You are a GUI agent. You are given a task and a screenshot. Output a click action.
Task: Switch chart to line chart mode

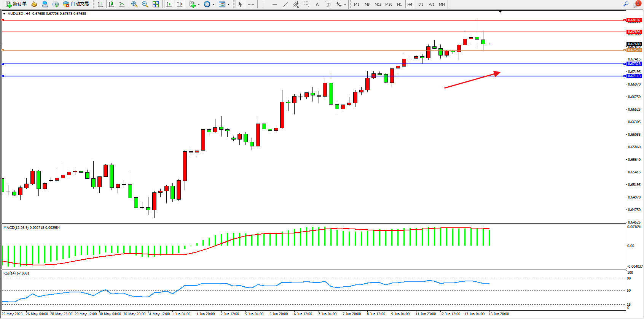tap(122, 4)
